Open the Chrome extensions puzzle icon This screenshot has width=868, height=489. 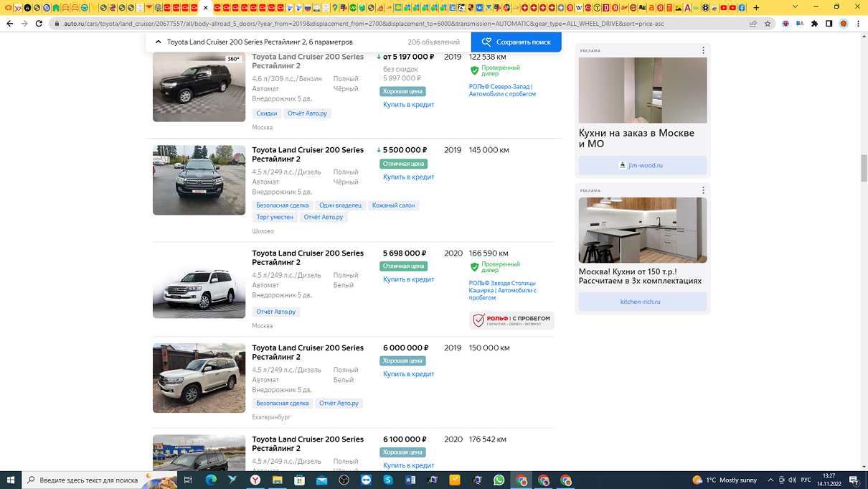point(814,24)
